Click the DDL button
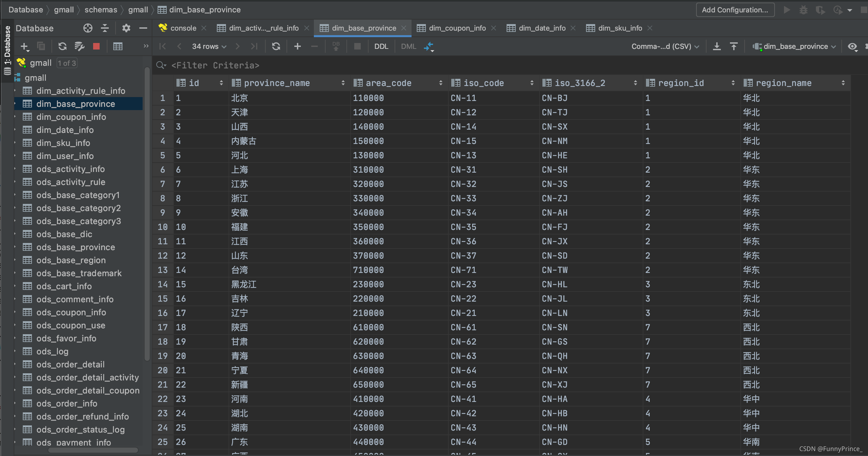This screenshot has width=868, height=456. [382, 47]
